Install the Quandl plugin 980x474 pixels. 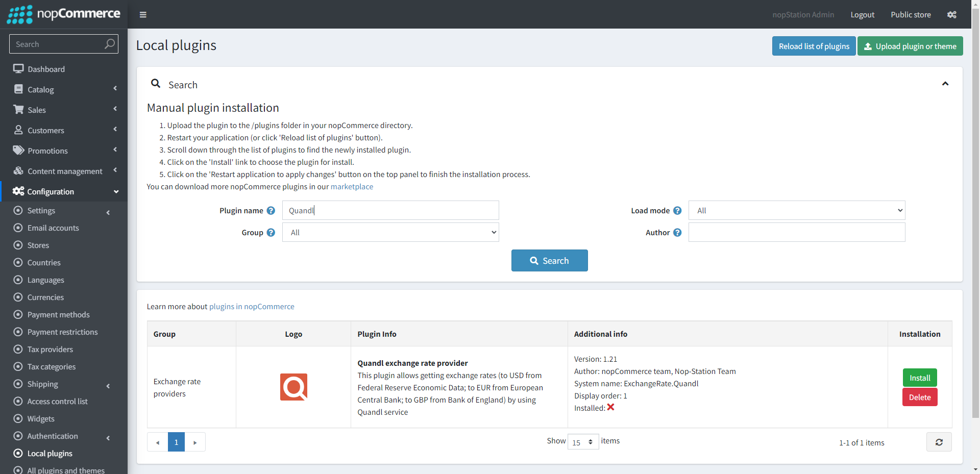coord(920,378)
